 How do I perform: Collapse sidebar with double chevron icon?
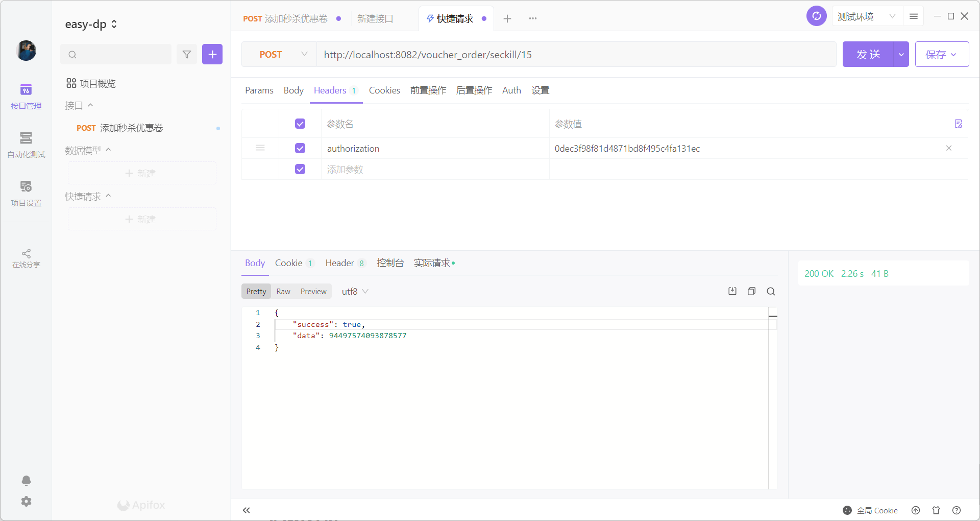pyautogui.click(x=247, y=510)
